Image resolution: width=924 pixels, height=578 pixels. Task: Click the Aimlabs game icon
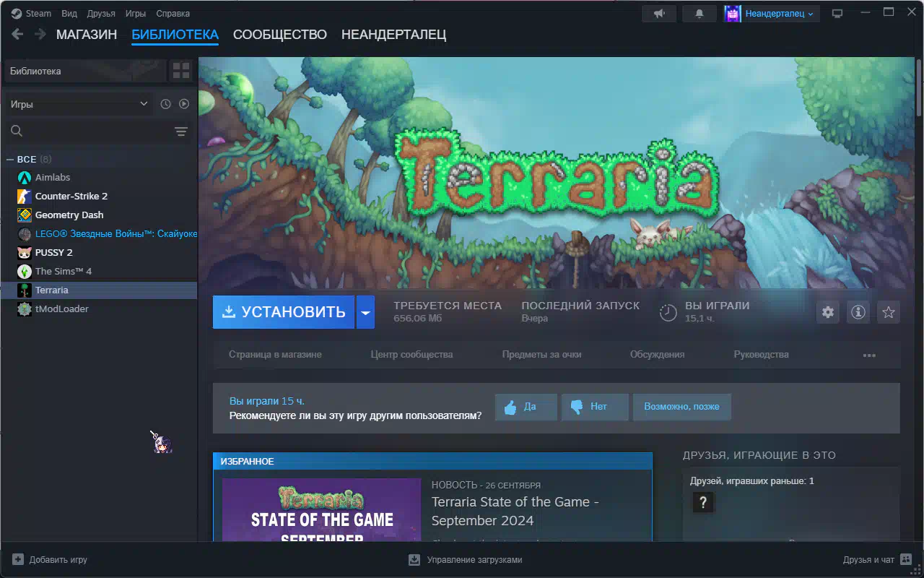pos(25,177)
